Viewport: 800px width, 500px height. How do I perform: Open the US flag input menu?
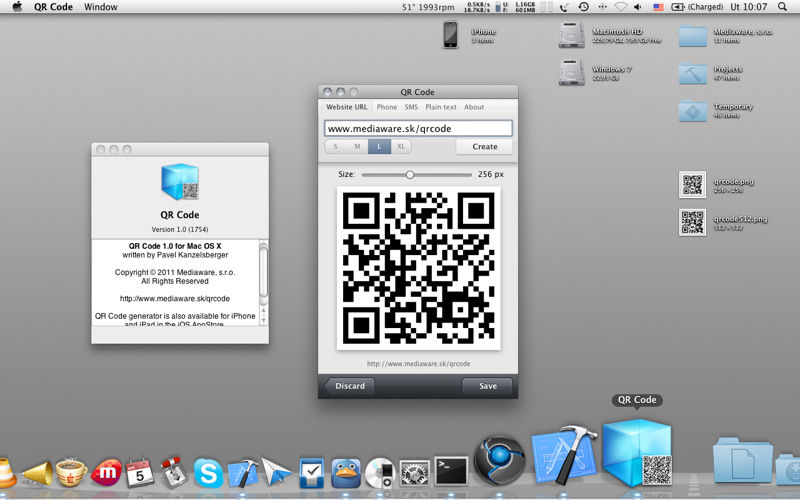[x=658, y=7]
